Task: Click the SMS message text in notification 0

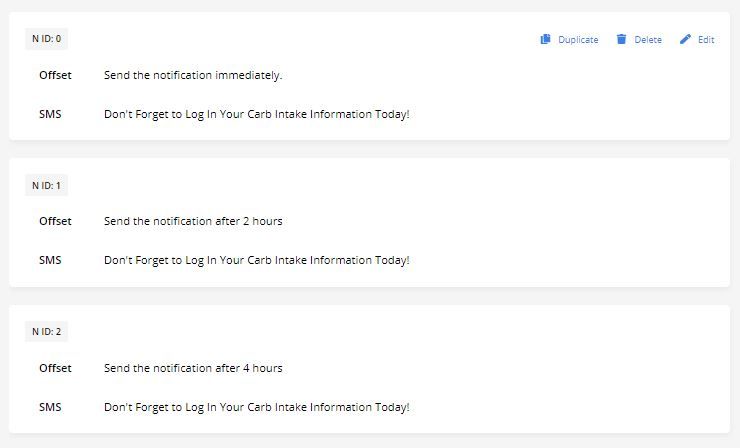Action: tap(257, 114)
